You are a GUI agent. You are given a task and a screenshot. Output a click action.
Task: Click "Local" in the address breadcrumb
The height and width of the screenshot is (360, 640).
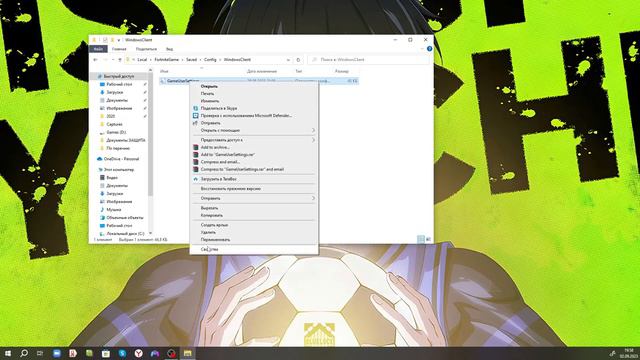pos(142,60)
